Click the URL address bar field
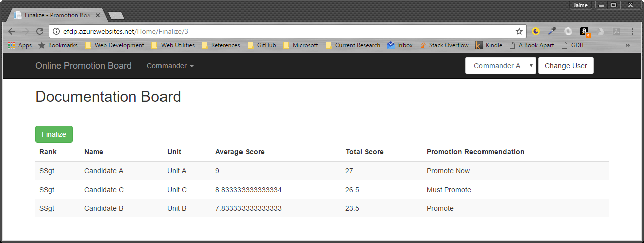This screenshot has width=644, height=243. coord(282,31)
